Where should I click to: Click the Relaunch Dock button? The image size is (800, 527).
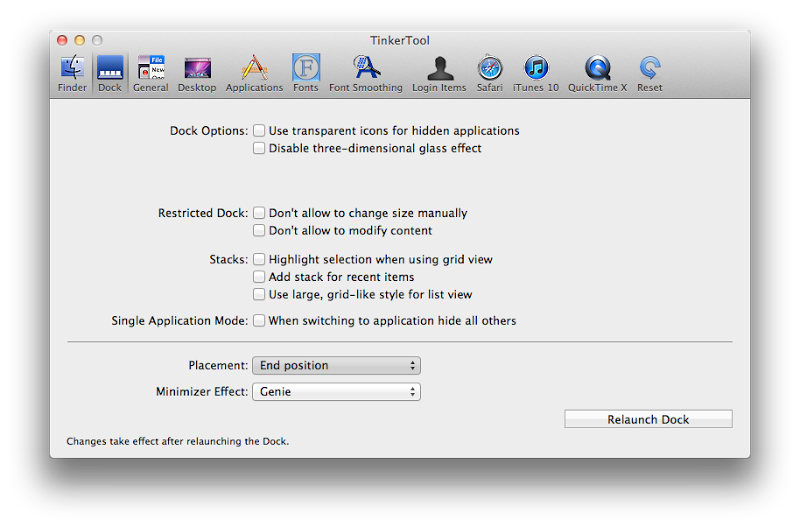coord(648,419)
